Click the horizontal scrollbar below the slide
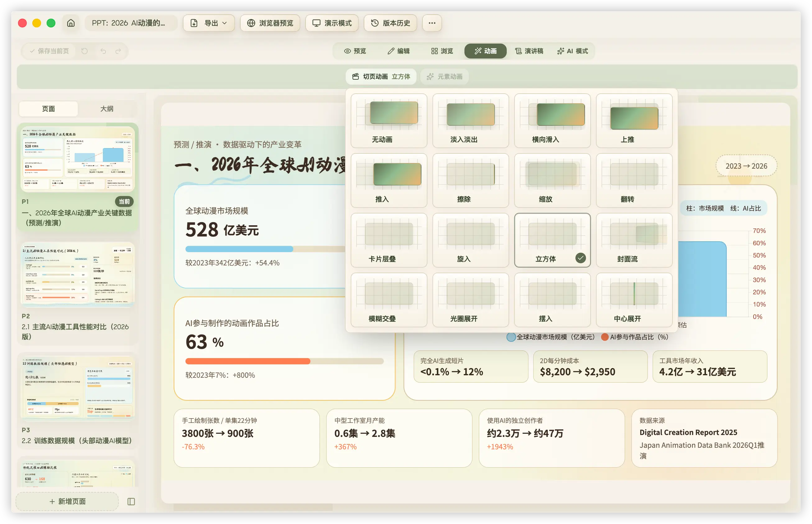This screenshot has width=812, height=524. click(253, 508)
